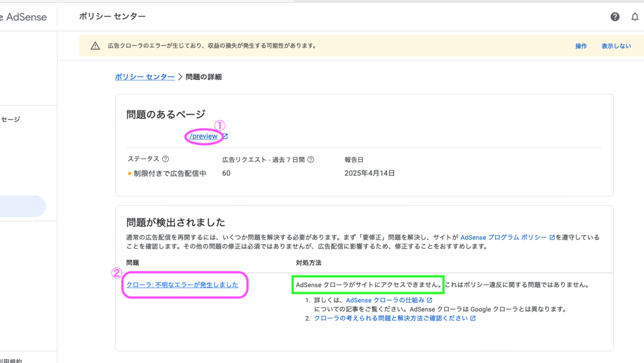Click the AdSense logo in the header
The width and height of the screenshot is (644, 363).
point(23,17)
